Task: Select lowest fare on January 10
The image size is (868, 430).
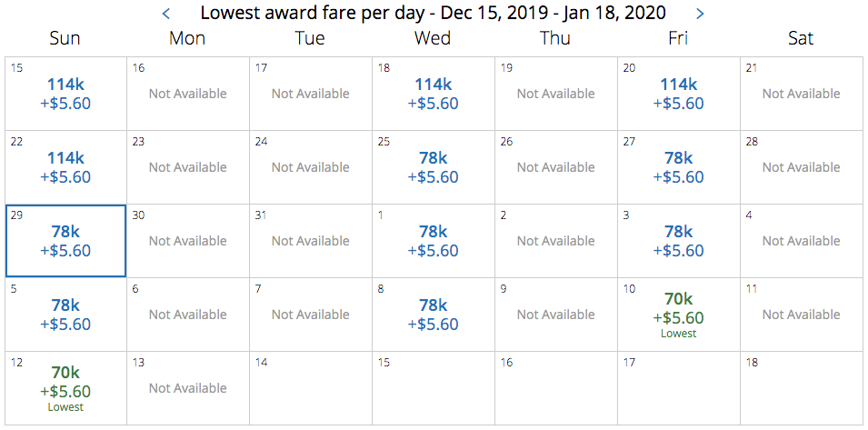Action: [x=678, y=315]
